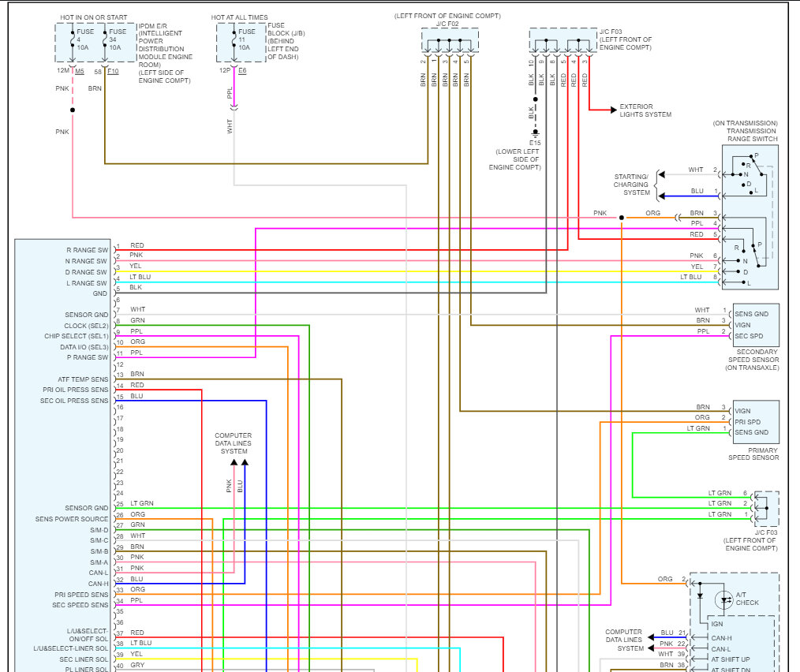The image size is (800, 672).
Task: Select the Fuse 11 10A symbol
Action: click(x=234, y=39)
